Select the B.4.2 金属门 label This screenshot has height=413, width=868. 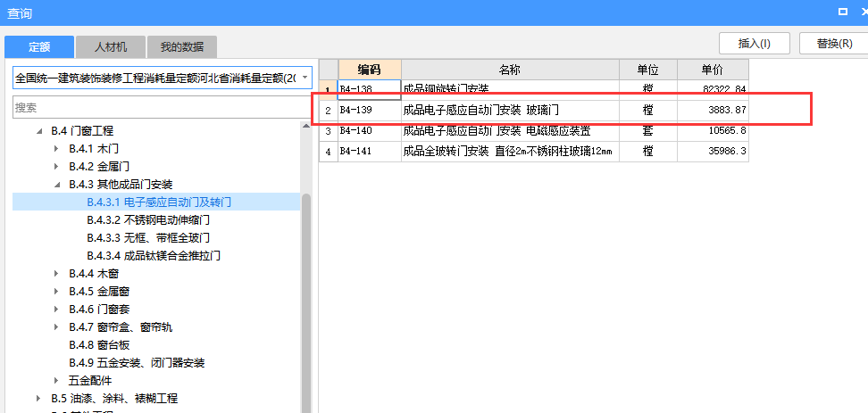99,167
